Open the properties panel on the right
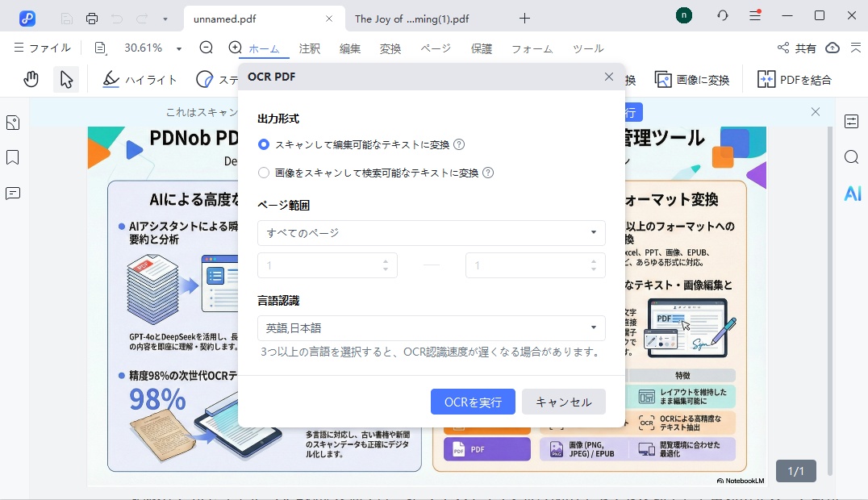The height and width of the screenshot is (500, 868). click(x=852, y=122)
